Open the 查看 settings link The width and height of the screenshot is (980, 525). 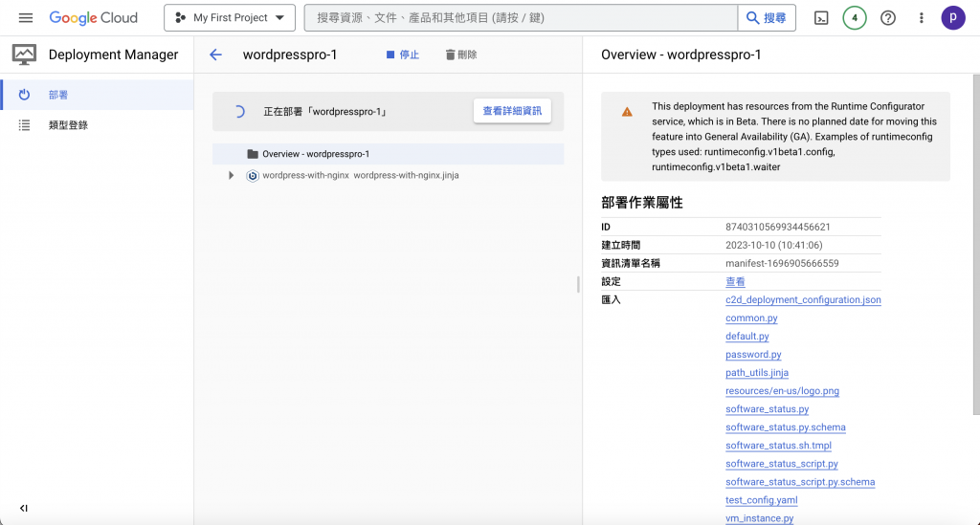(735, 281)
